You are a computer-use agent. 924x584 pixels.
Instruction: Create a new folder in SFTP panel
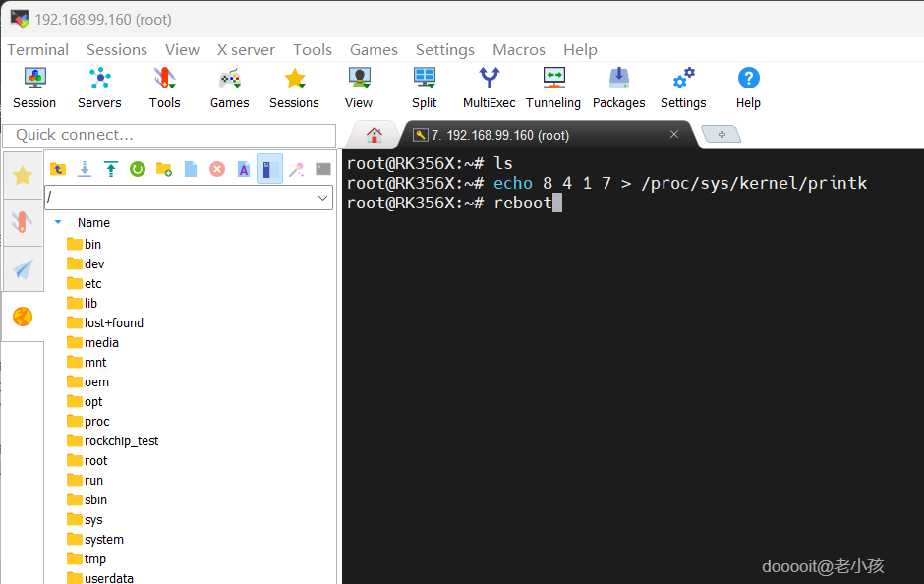164,169
